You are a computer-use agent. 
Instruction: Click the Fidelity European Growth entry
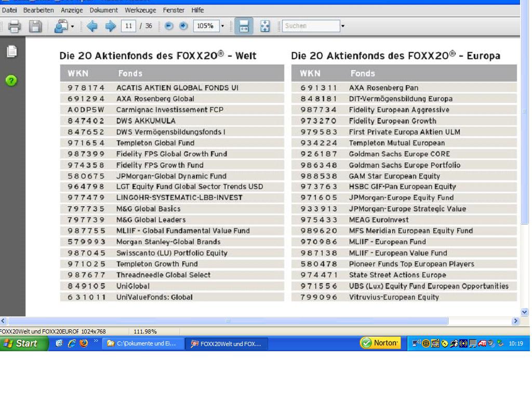click(393, 121)
